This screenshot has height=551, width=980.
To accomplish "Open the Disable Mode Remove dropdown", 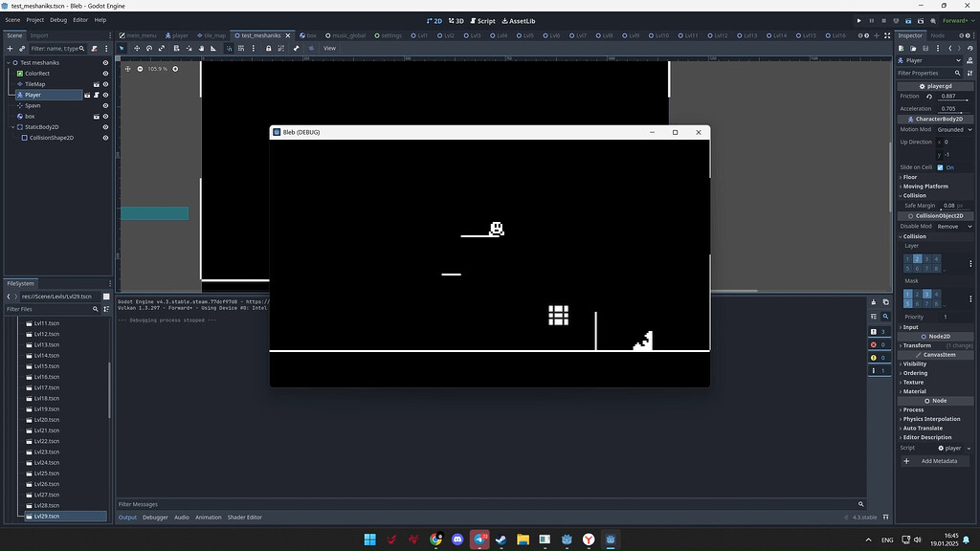I will point(954,226).
